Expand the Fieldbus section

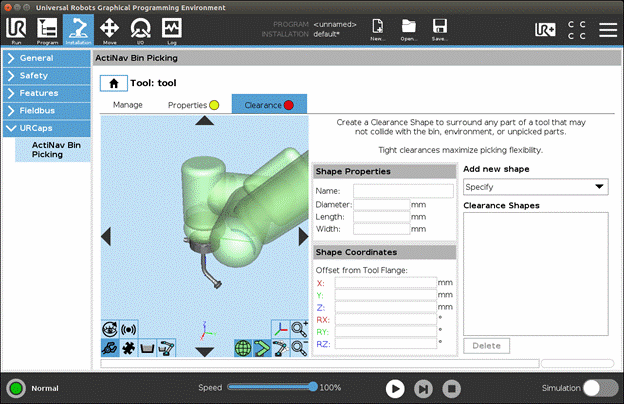click(x=47, y=111)
